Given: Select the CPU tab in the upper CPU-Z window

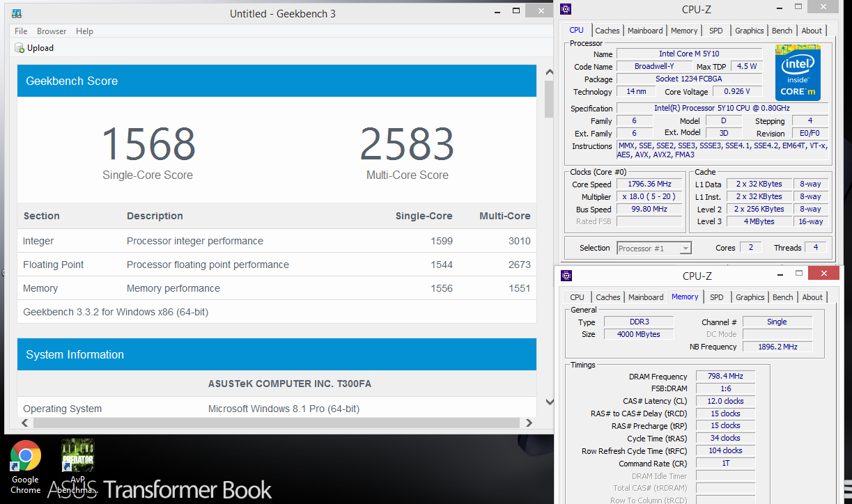Looking at the screenshot, I should coord(577,30).
